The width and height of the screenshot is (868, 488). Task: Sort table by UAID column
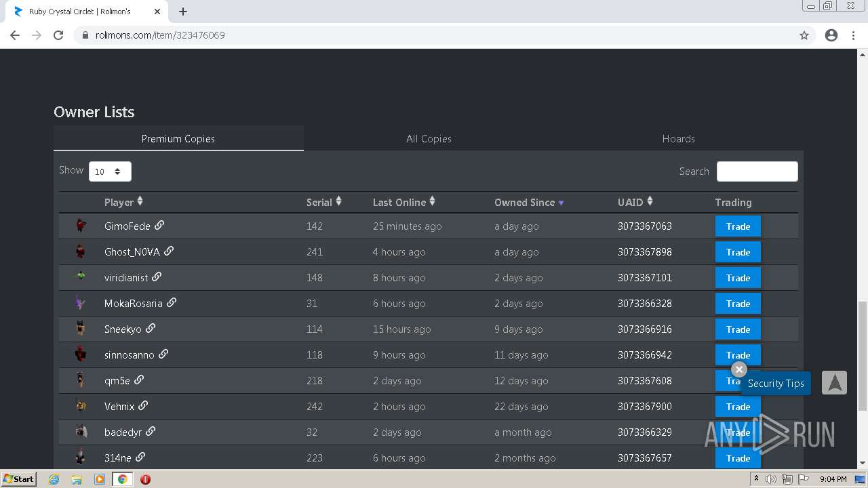pyautogui.click(x=635, y=202)
